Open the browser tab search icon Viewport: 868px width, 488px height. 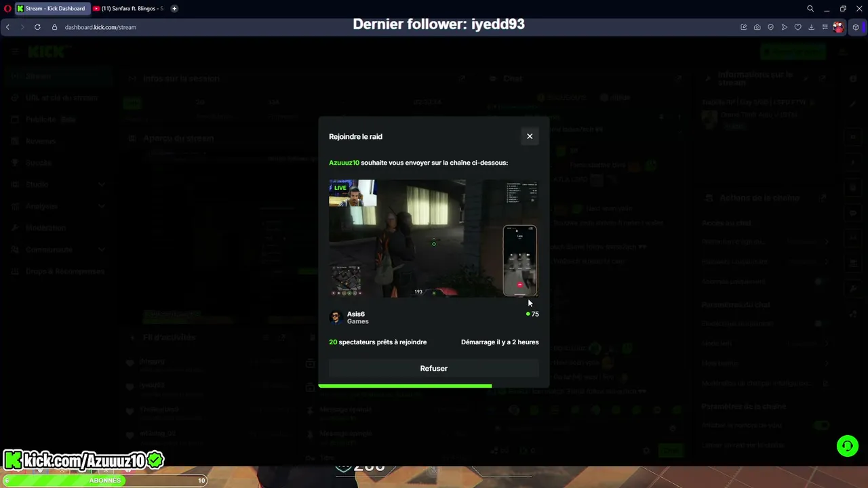coord(810,9)
